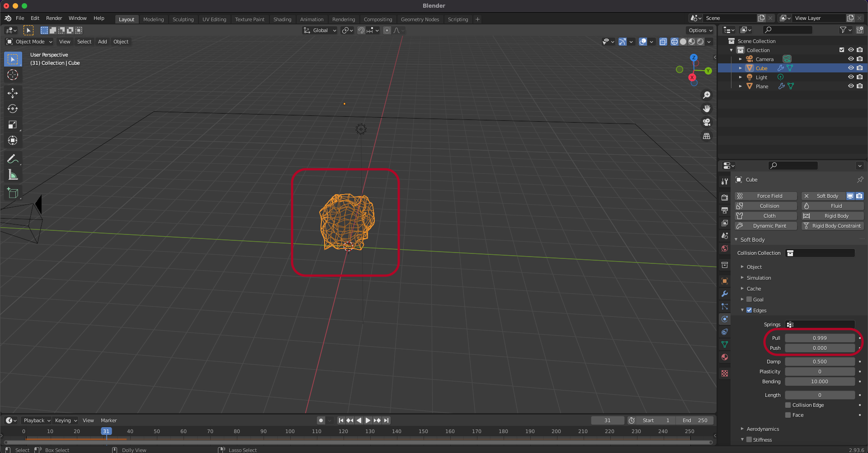
Task: Select the Add Cube tool
Action: pos(13,193)
